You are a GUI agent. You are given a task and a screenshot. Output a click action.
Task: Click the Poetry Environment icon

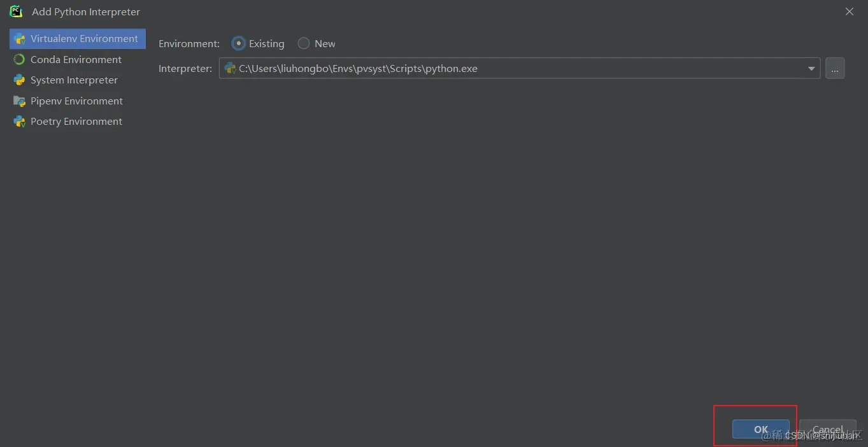coord(20,122)
